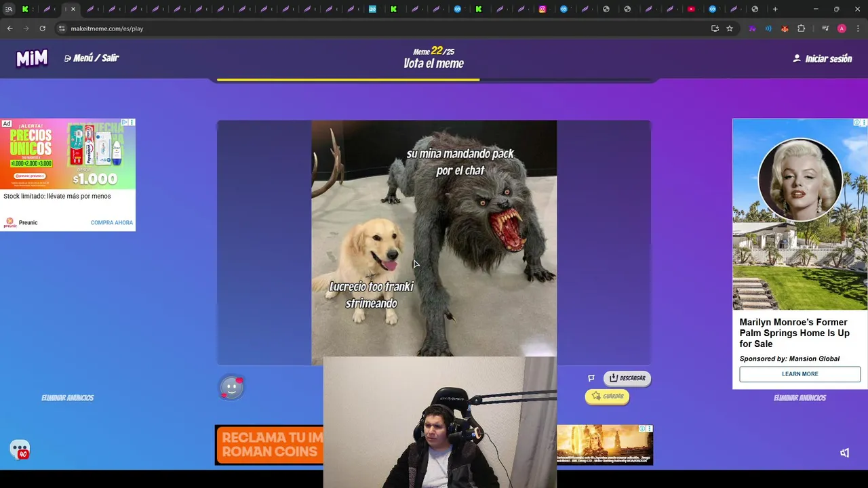Open the chat bubble icon showing 40
The width and height of the screenshot is (868, 488).
tap(20, 449)
